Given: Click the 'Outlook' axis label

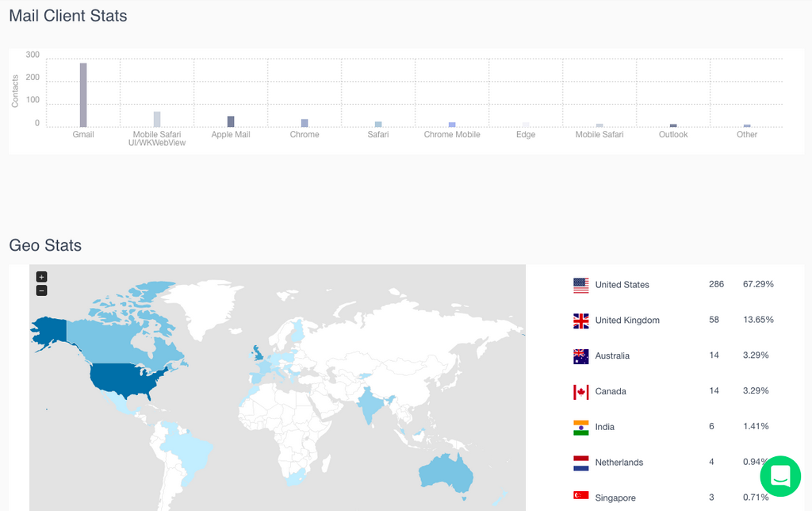Looking at the screenshot, I should (x=673, y=135).
